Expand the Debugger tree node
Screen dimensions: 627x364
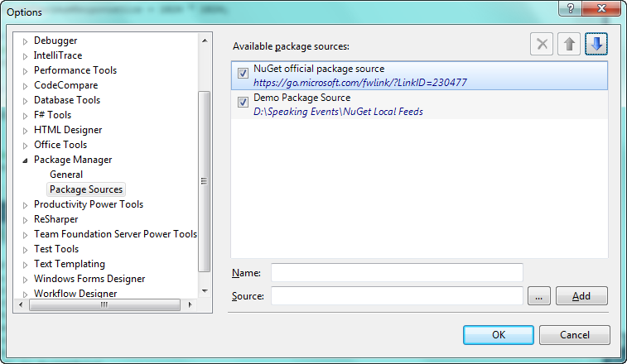(26, 41)
